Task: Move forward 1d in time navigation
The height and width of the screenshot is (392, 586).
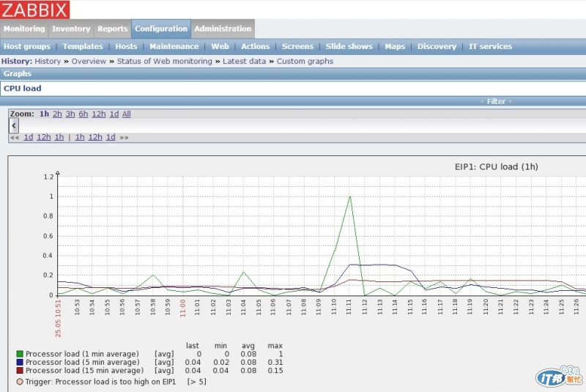Action: click(111, 137)
